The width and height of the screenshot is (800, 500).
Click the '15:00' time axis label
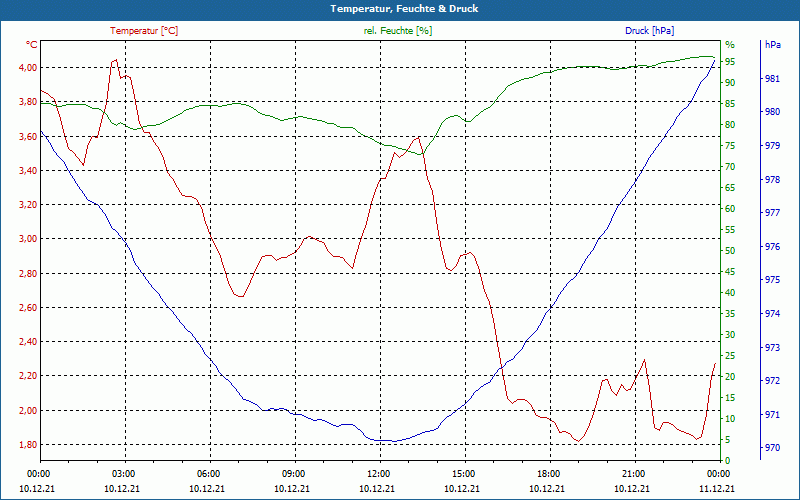[x=463, y=473]
